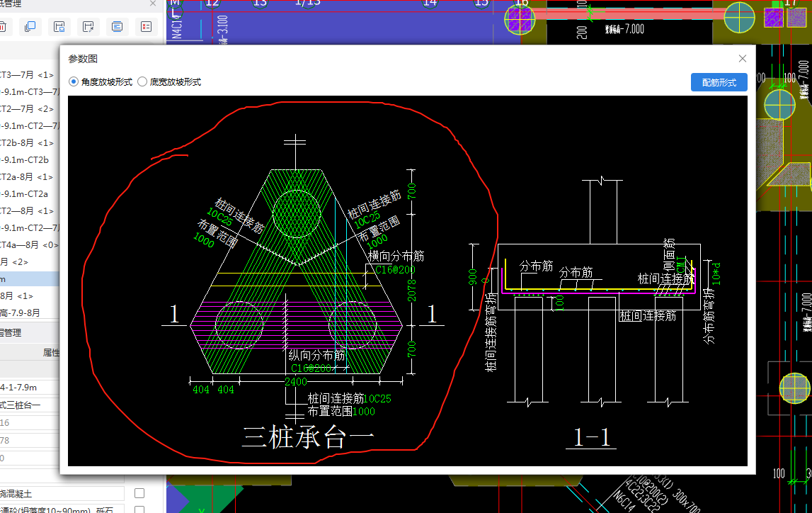
Task: Click the 配筋形式 button
Action: click(719, 82)
